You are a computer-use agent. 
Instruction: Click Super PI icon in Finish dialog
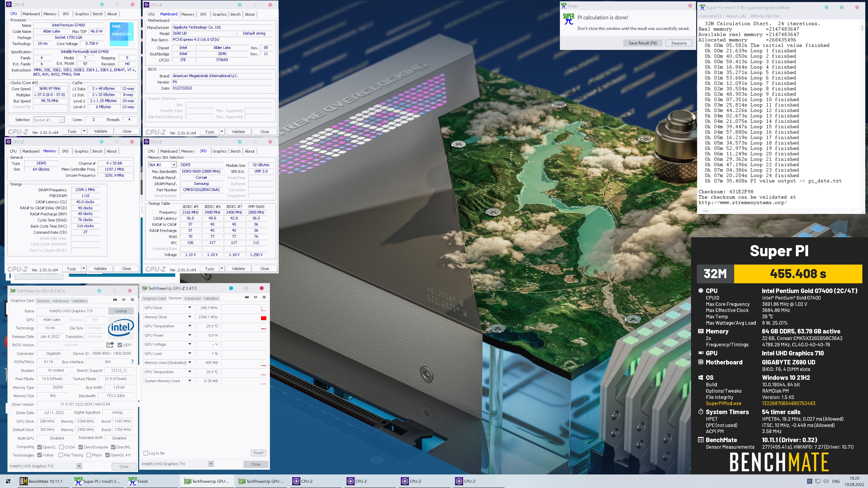click(568, 19)
